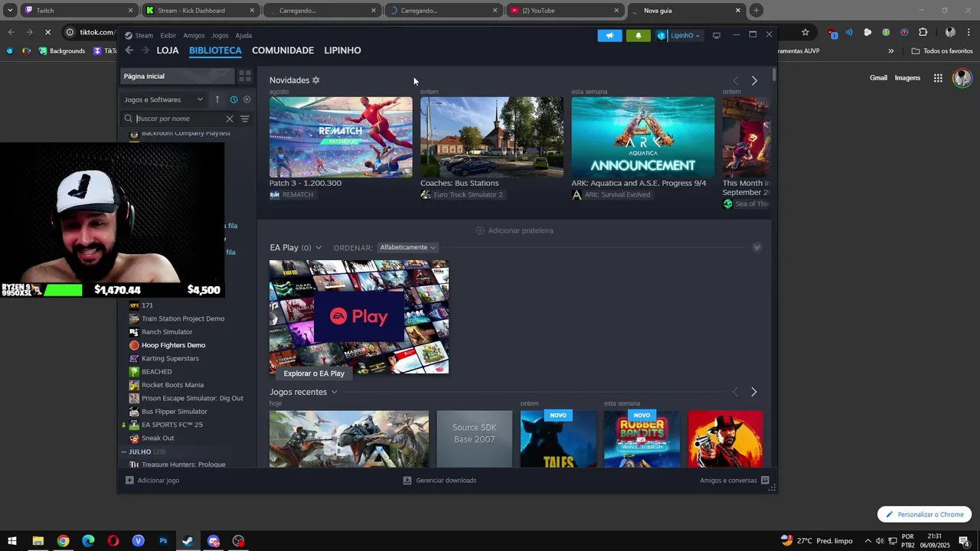The width and height of the screenshot is (980, 551).
Task: Sort library by recent clock icon
Action: click(234, 99)
